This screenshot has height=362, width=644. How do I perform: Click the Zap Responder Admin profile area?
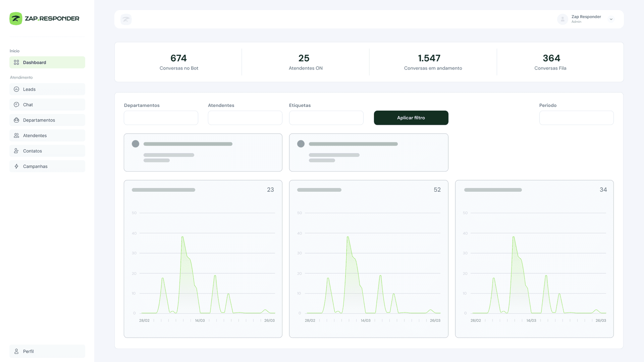(585, 19)
